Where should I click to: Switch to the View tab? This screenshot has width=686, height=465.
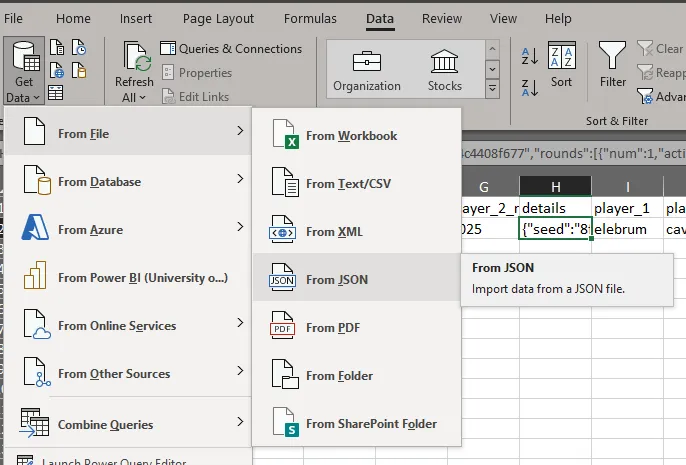503,19
